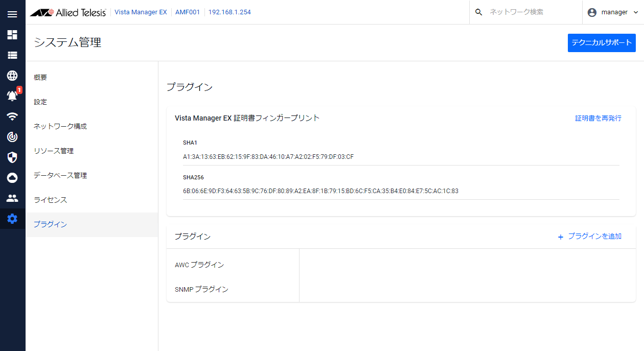644x351 pixels.
Task: Click the 証明書を再発行 link
Action: pos(598,118)
